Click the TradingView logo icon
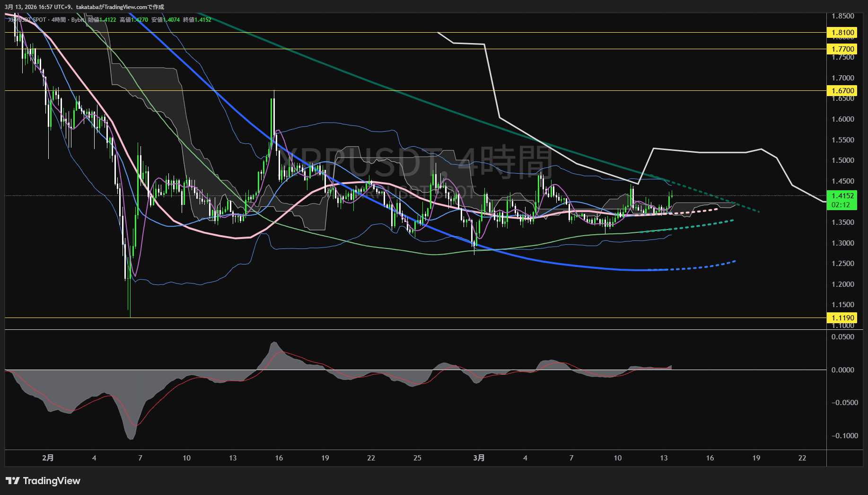 (x=12, y=481)
